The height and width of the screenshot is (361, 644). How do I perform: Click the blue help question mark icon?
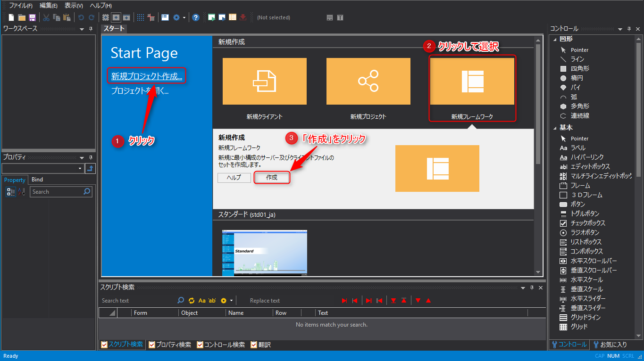click(196, 17)
